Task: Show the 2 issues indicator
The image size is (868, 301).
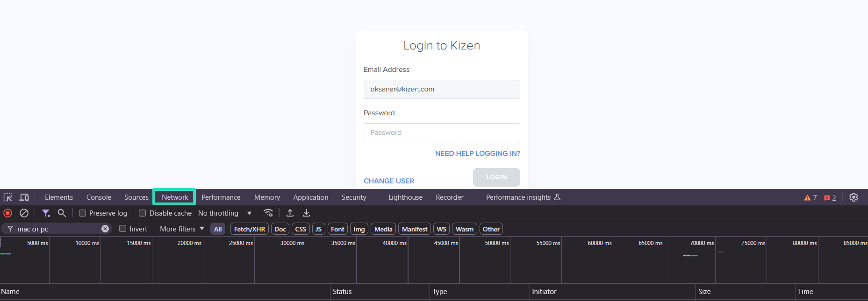Action: pos(830,198)
